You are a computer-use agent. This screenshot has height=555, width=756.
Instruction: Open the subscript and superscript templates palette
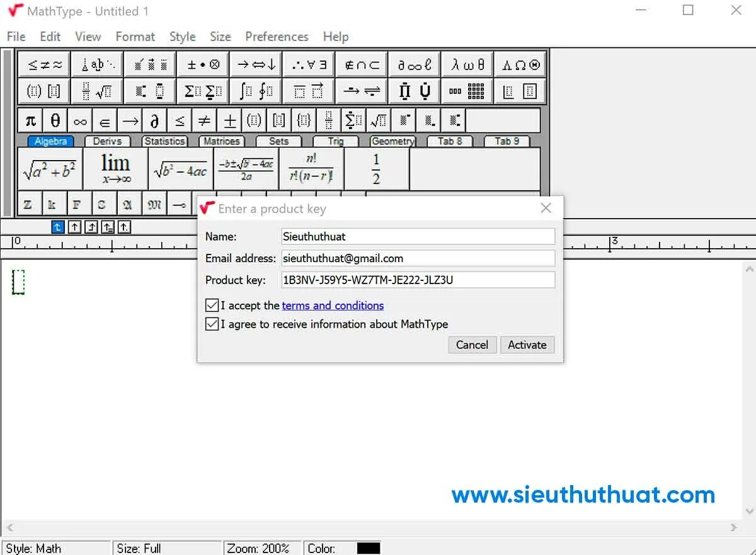(151, 91)
